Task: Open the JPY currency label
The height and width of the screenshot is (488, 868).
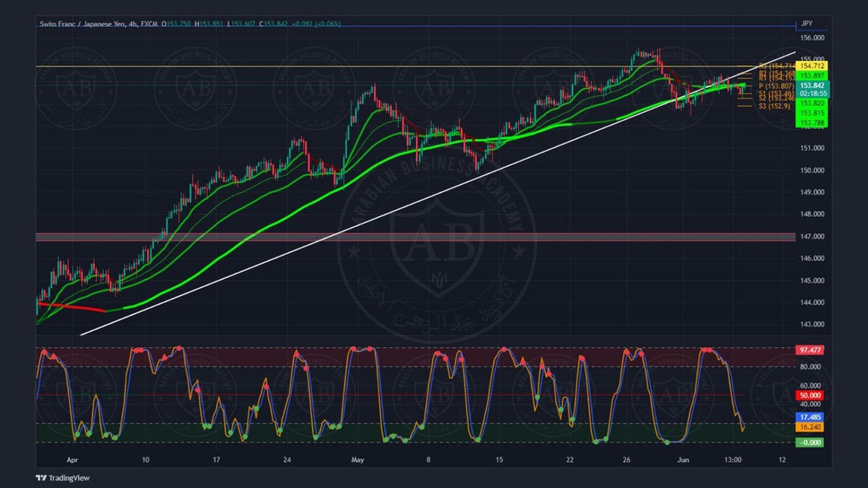Action: [807, 24]
